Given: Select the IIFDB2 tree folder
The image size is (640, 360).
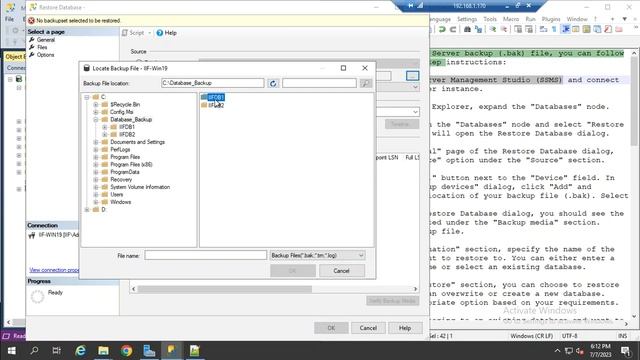Looking at the screenshot, I should [x=127, y=134].
